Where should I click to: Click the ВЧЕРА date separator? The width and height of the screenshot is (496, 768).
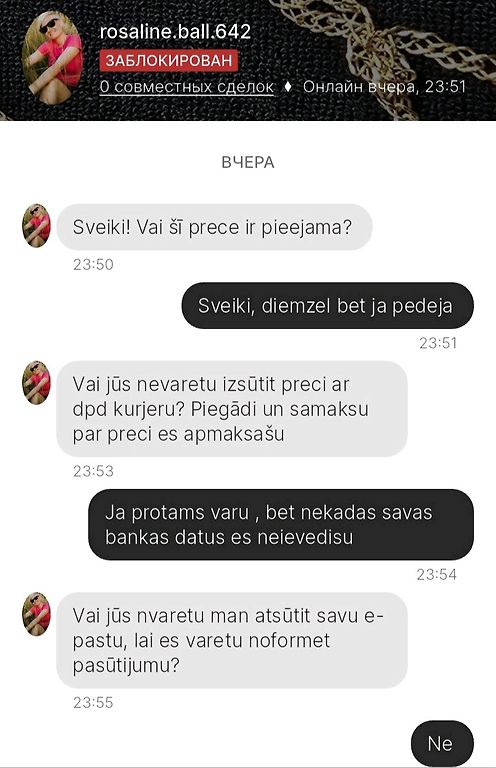pyautogui.click(x=248, y=162)
